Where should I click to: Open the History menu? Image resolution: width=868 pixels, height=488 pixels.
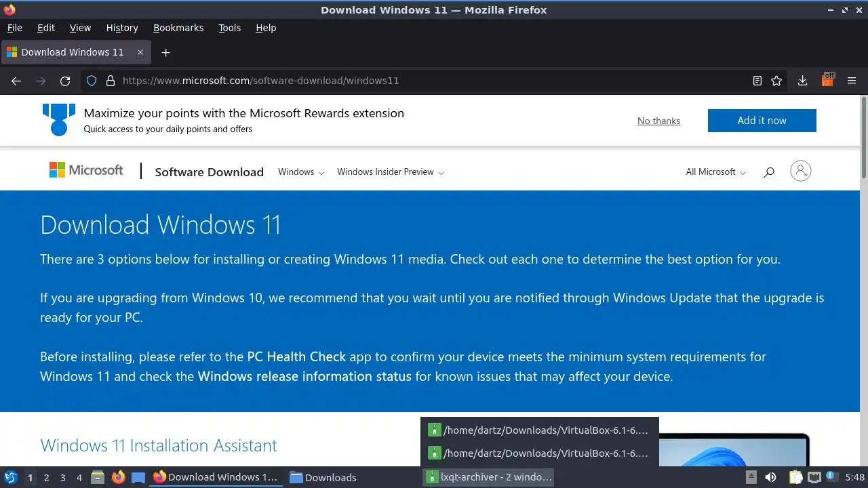pyautogui.click(x=122, y=28)
